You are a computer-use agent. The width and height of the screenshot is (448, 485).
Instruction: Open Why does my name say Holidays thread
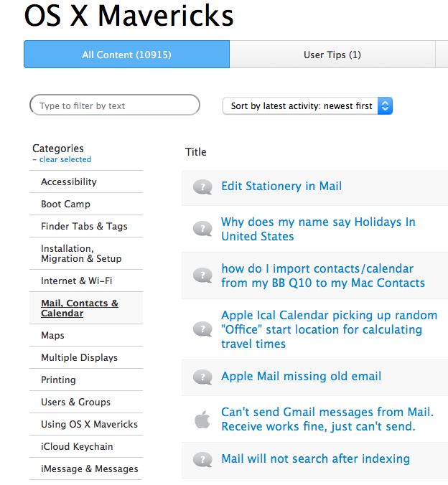318,229
